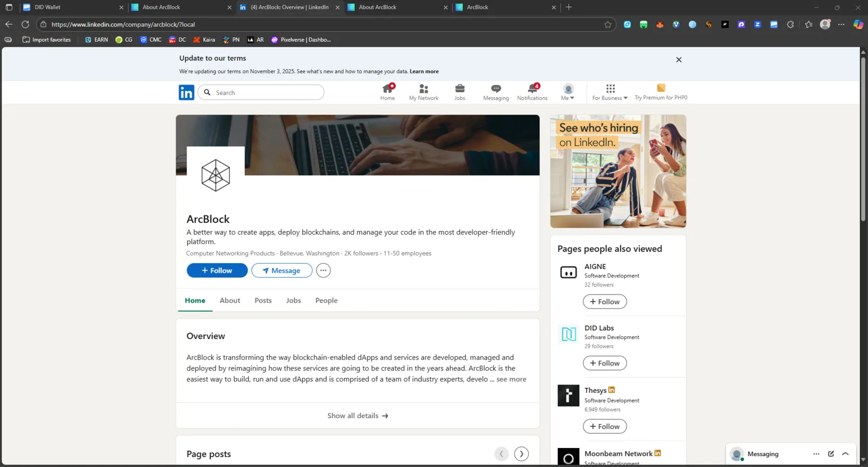Switch to the People tab
Screen dimensions: 868x467
click(327, 300)
